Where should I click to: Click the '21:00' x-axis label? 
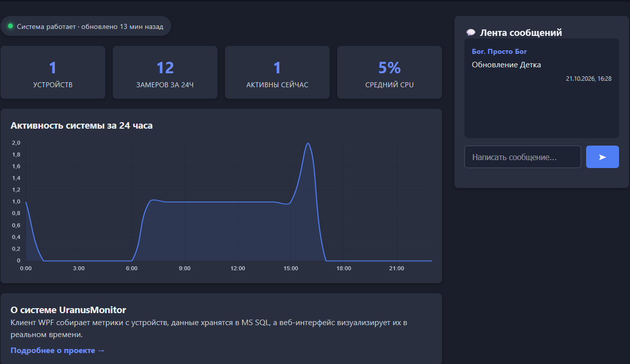(x=397, y=268)
